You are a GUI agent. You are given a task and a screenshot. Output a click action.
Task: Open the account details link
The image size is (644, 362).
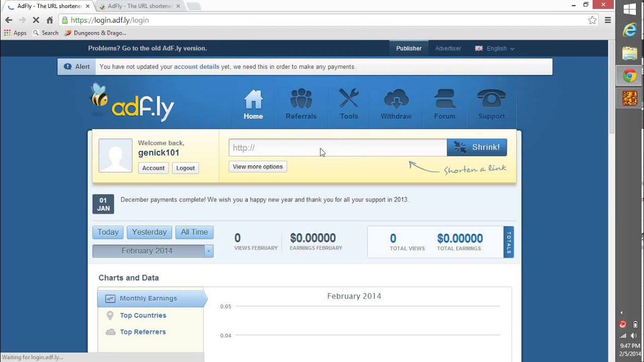[x=196, y=66]
